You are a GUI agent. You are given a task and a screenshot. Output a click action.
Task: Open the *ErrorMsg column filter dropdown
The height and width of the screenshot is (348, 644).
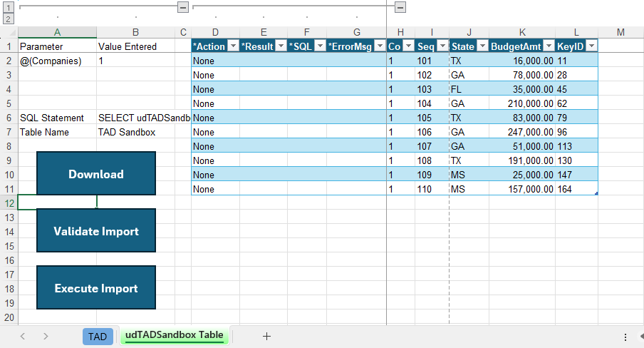380,46
